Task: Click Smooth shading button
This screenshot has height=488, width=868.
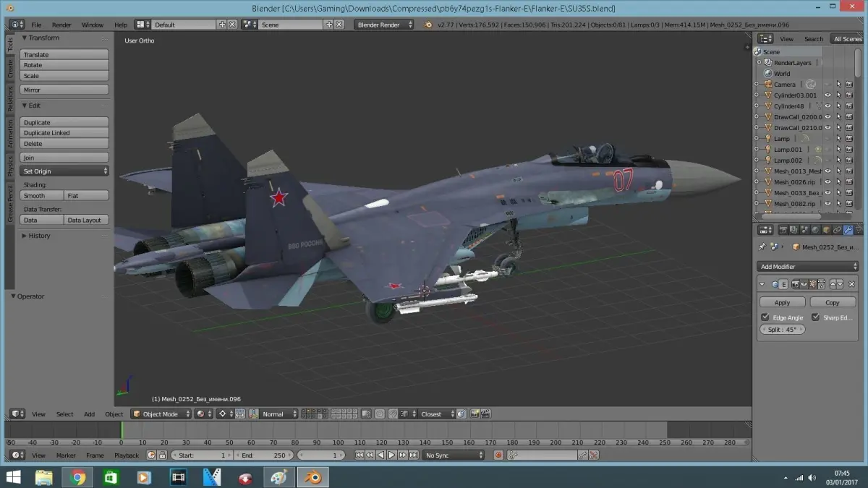Action: tap(42, 196)
